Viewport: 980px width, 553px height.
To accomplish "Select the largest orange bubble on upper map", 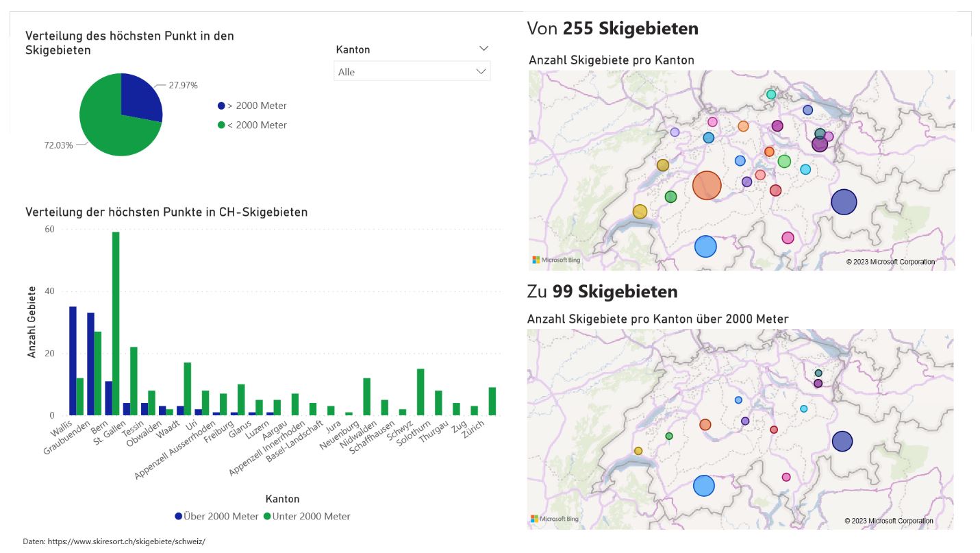I will point(707,185).
